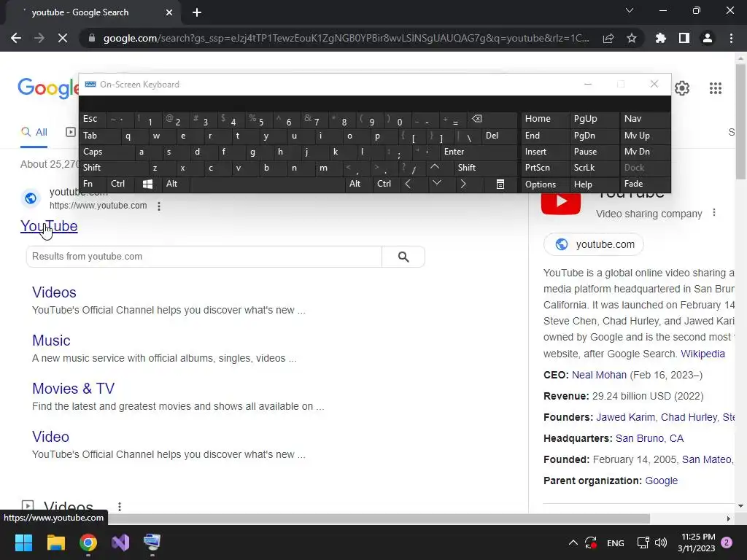The image size is (747, 560).
Task: Open File Explorer from the taskbar
Action: tap(55, 542)
